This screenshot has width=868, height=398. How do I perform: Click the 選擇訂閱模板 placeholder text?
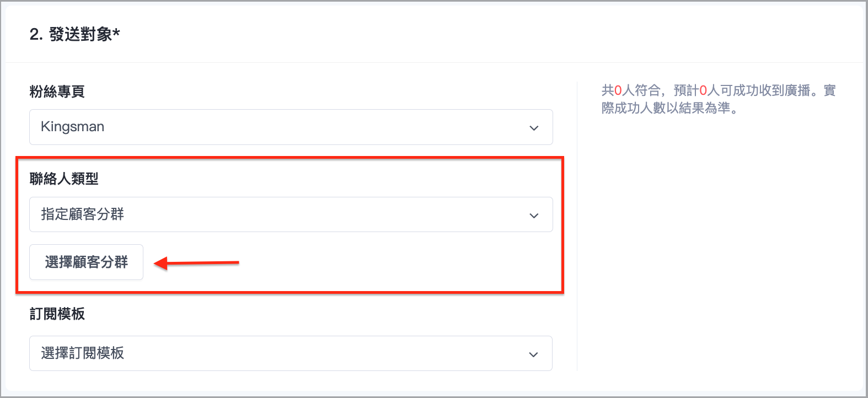[x=83, y=353]
